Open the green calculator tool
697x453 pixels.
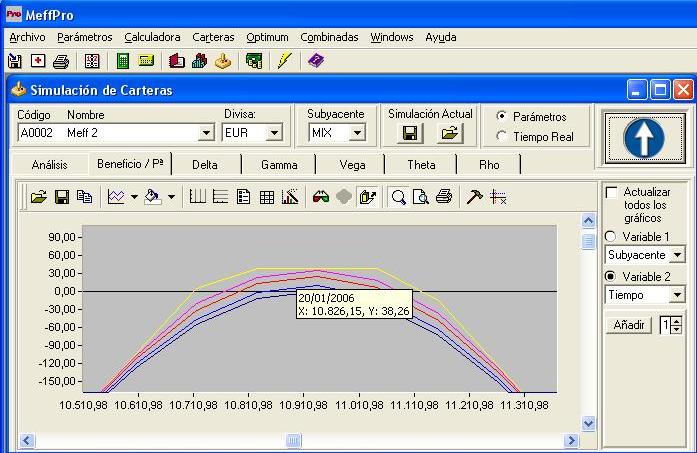[x=123, y=61]
